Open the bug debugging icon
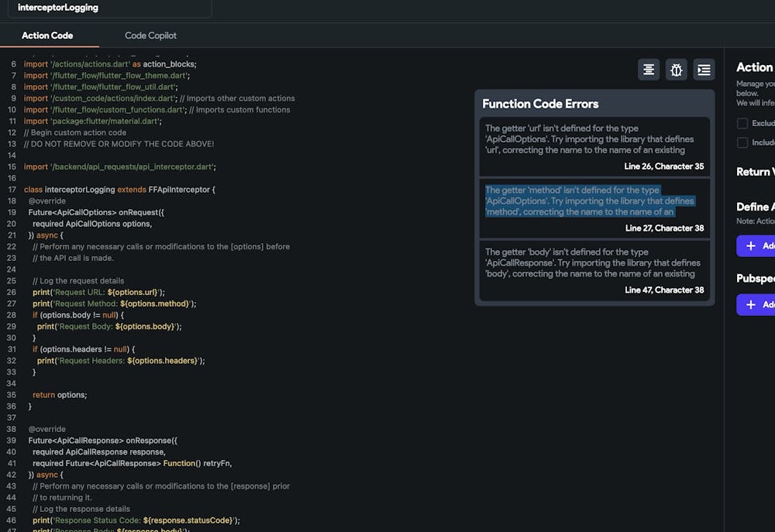 click(676, 69)
